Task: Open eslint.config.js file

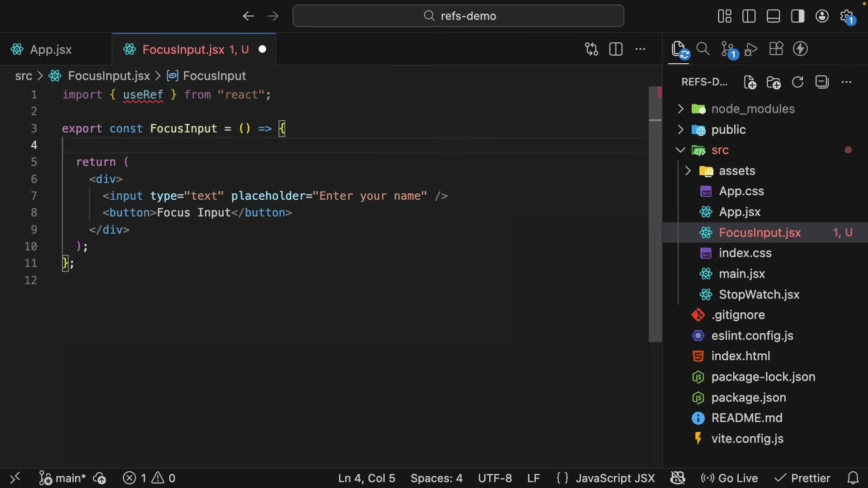Action: click(765, 336)
